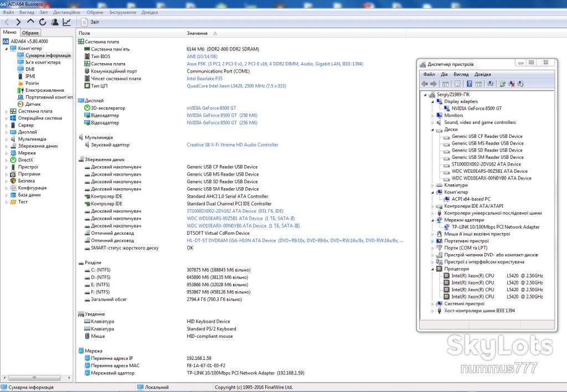Refresh the AIDA64 summary page

(43, 22)
